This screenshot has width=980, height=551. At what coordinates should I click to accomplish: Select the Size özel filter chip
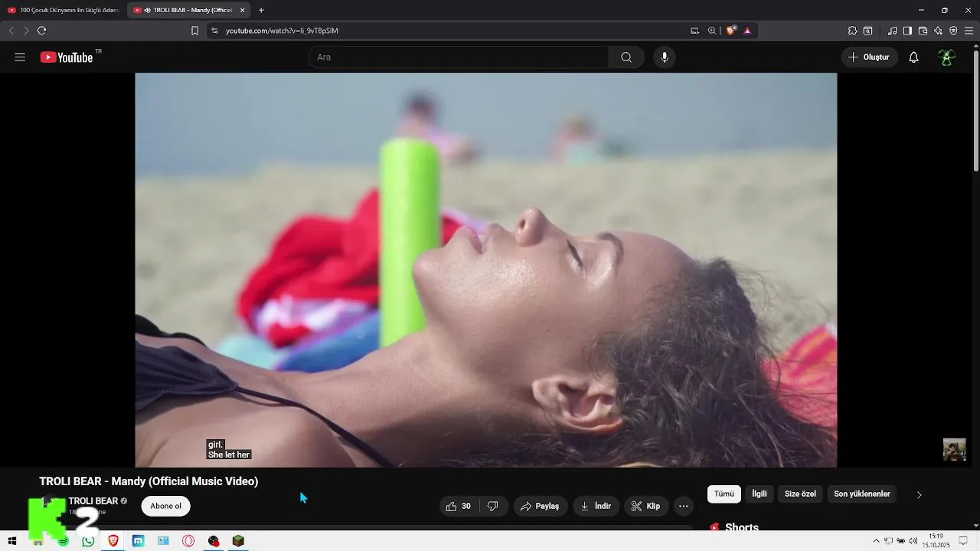pyautogui.click(x=801, y=494)
